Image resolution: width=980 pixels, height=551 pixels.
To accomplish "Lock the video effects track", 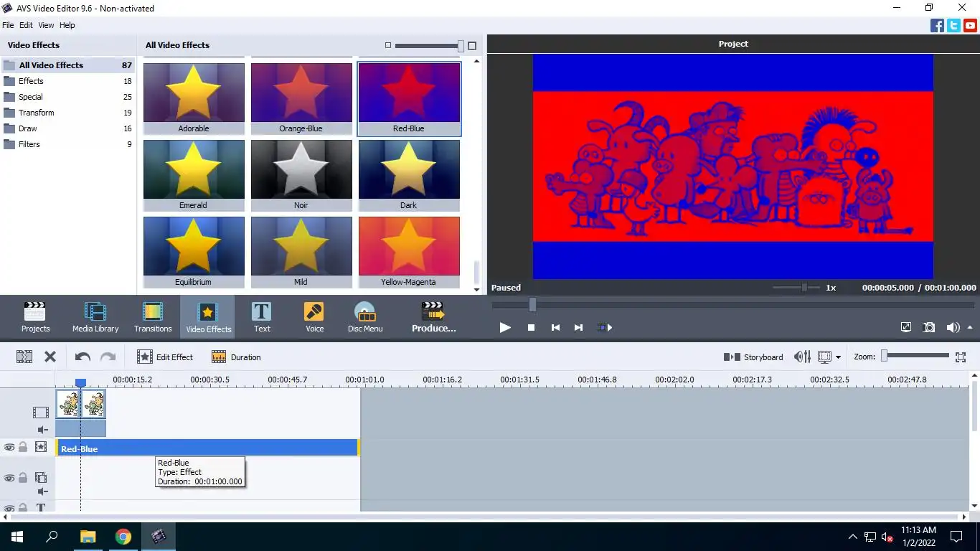I will point(23,447).
